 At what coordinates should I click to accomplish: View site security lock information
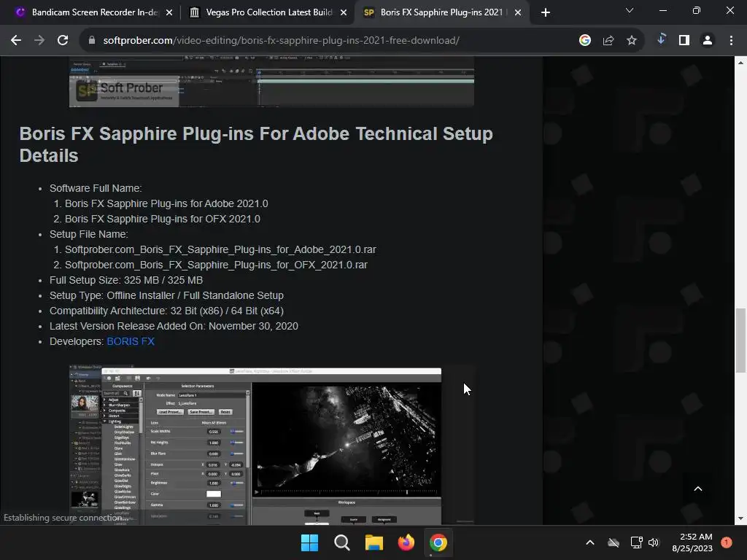point(92,41)
